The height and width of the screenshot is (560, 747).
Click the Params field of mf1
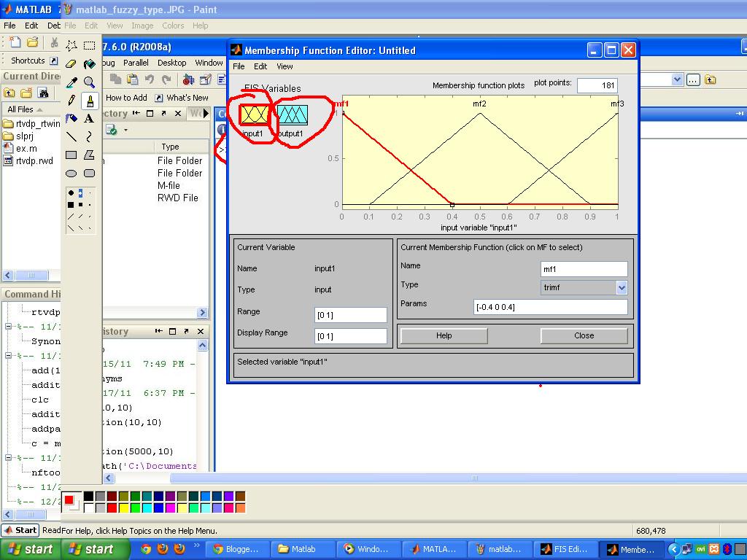point(551,307)
